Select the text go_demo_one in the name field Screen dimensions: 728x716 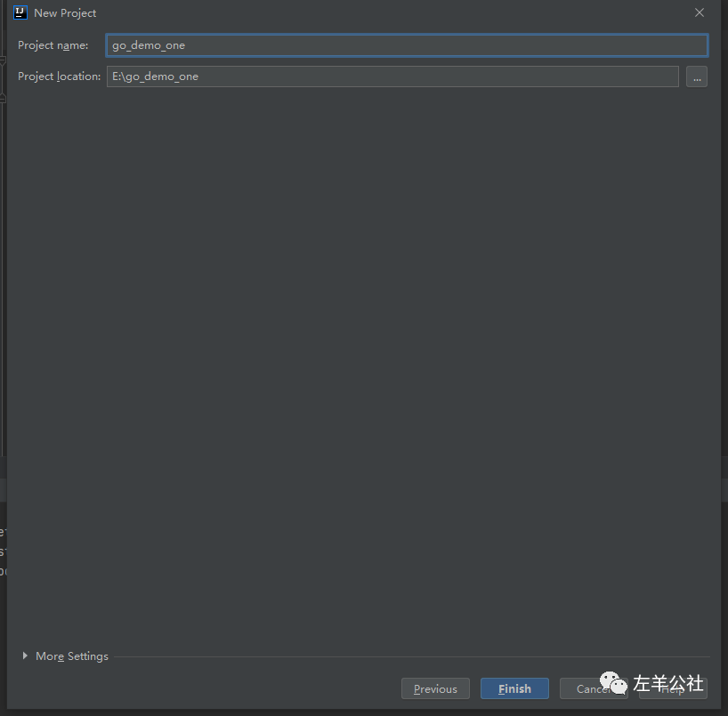click(150, 44)
